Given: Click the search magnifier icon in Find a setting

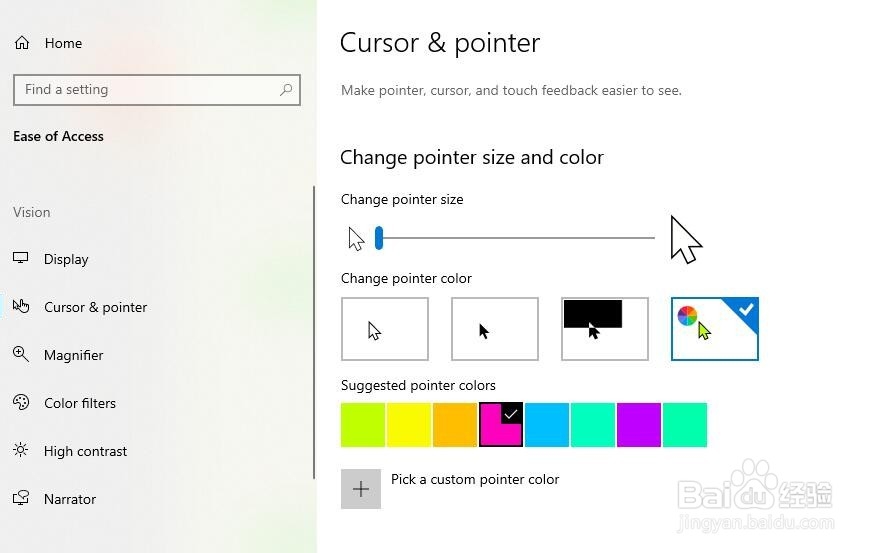Looking at the screenshot, I should 286,90.
